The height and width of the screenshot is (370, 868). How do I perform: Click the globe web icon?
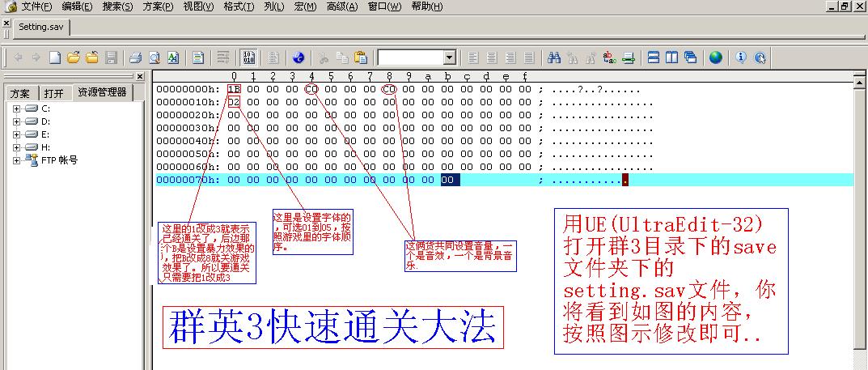click(716, 57)
